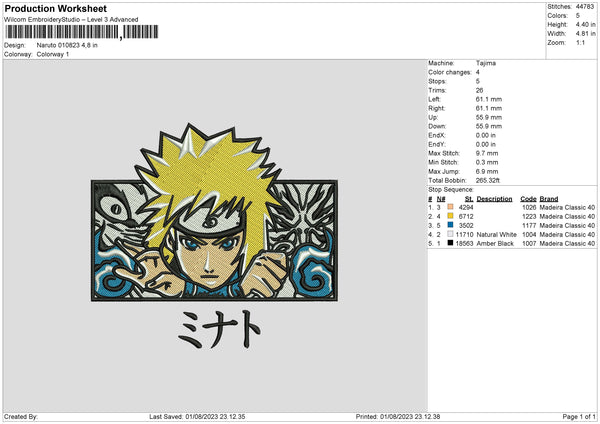
Task: Click the Color changes value 4
Action: click(478, 72)
